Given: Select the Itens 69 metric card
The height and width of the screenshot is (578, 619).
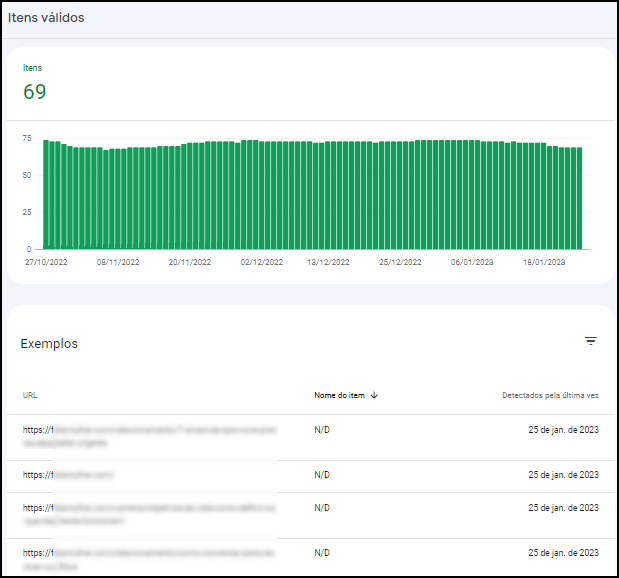Looking at the screenshot, I should [x=34, y=83].
